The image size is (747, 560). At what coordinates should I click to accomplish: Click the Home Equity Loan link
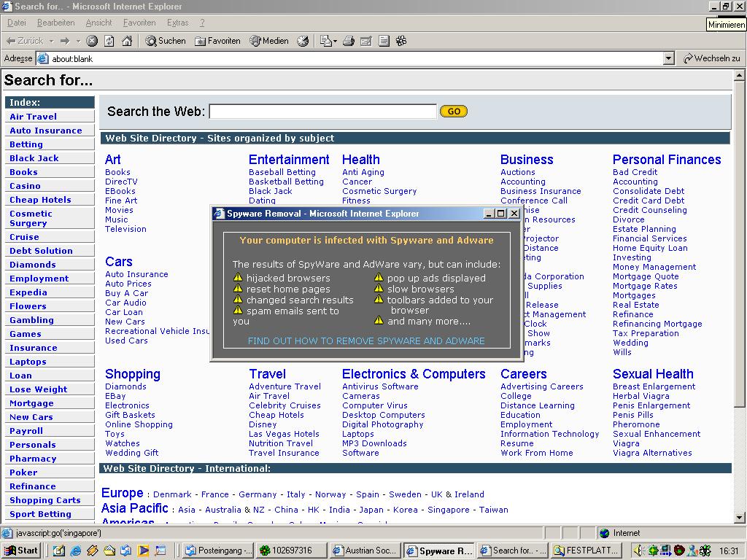650,248
